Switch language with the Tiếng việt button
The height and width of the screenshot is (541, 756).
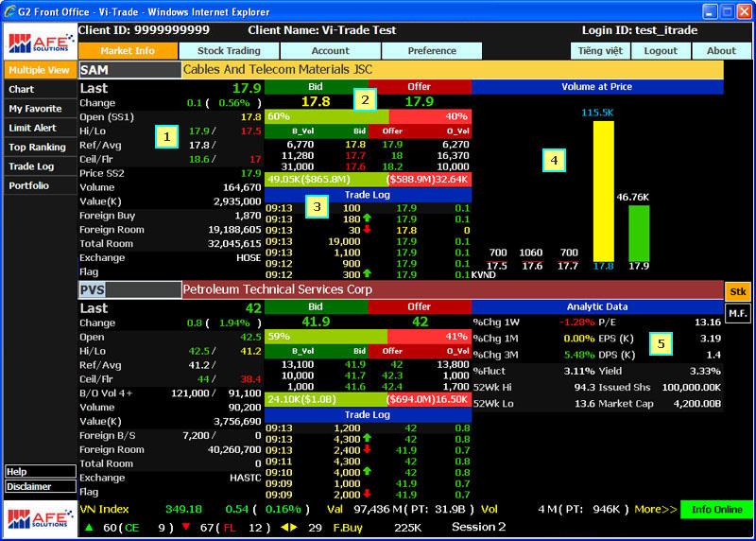(x=600, y=51)
